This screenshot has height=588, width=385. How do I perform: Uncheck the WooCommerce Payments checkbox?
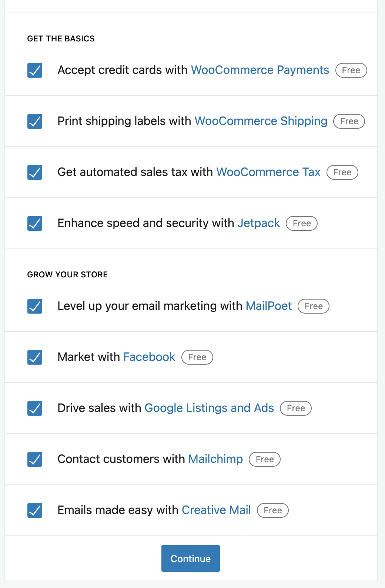[35, 70]
